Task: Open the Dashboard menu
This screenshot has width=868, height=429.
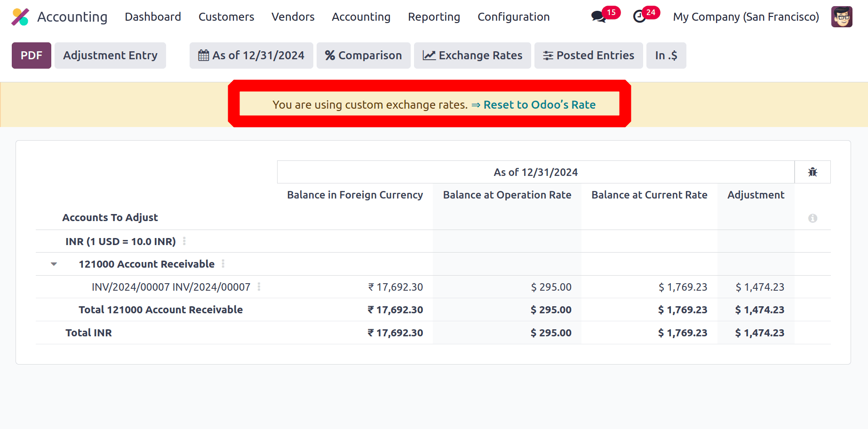Action: [153, 17]
